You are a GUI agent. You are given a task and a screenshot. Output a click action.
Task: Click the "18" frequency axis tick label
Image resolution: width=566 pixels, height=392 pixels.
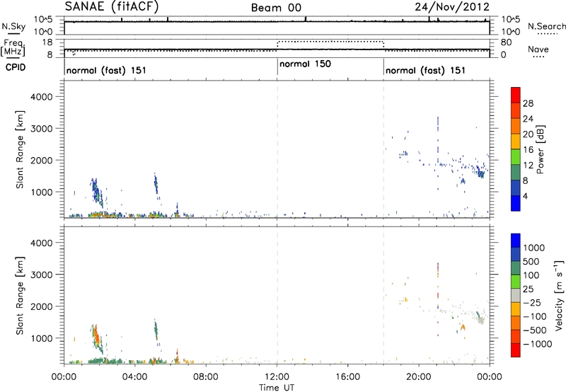pos(47,42)
